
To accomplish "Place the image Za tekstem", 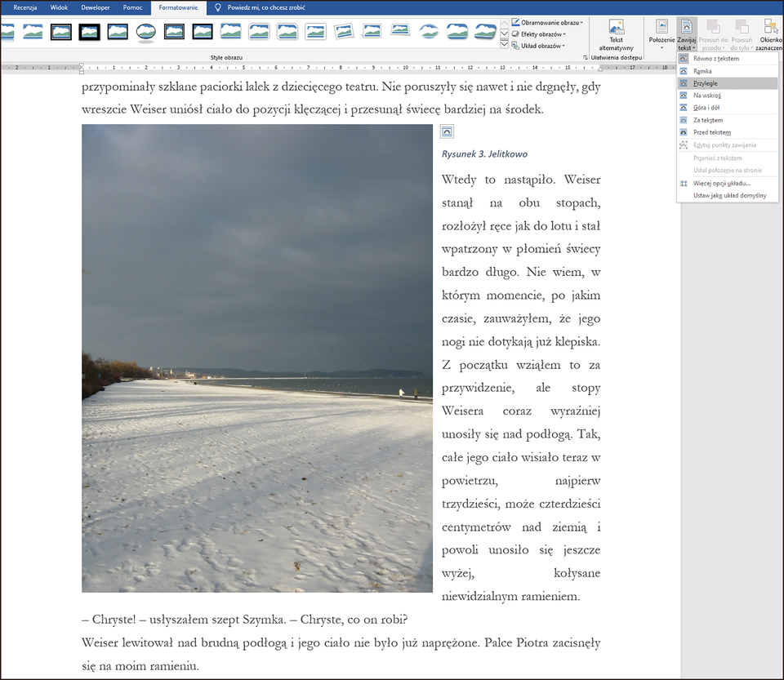I will (707, 120).
